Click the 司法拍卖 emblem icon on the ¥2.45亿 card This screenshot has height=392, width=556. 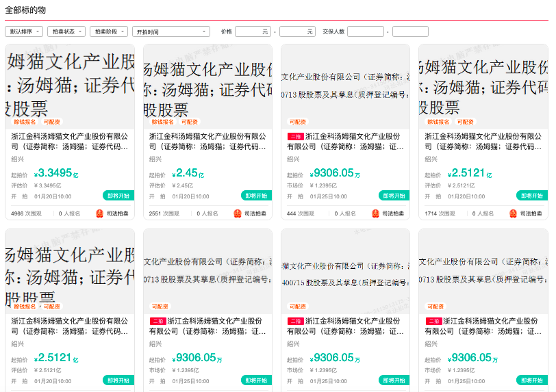click(x=238, y=213)
